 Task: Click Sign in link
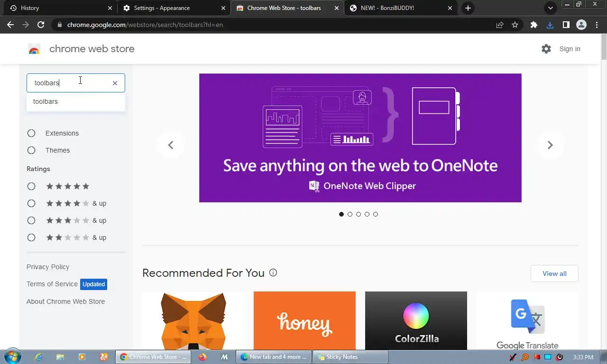(570, 49)
